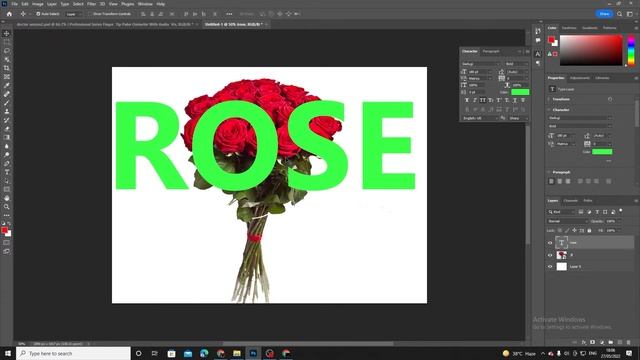Screen dimensions: 640x360
Task: Open Photoshop from the taskbar
Action: (253, 353)
